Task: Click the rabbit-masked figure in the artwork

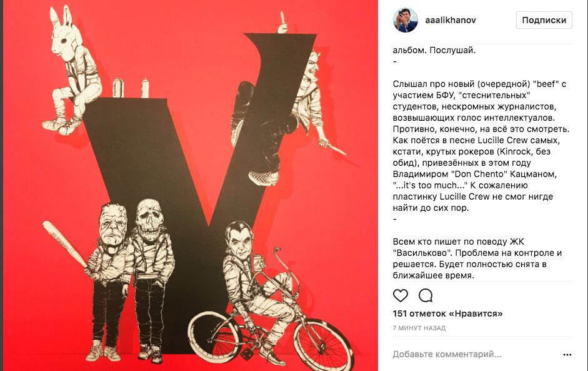Action: (x=72, y=71)
